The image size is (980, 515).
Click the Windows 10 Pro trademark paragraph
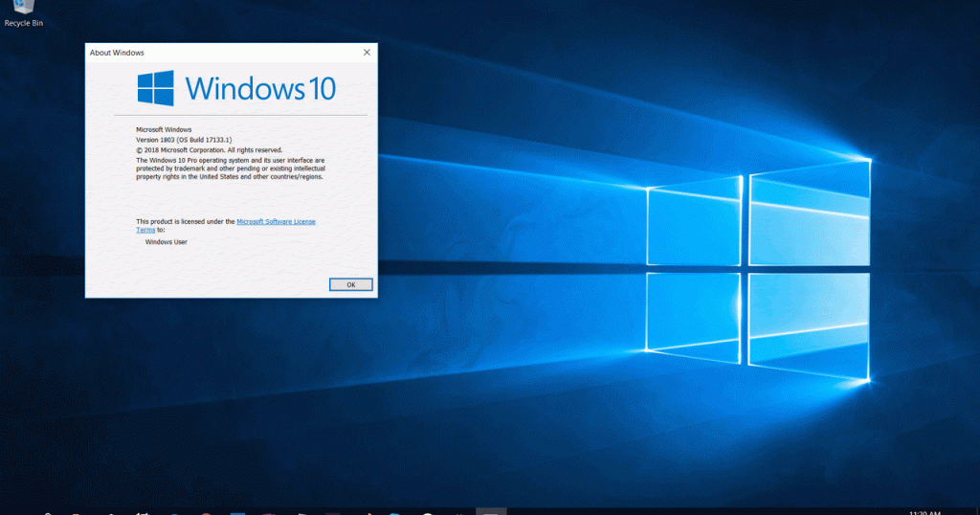point(231,168)
